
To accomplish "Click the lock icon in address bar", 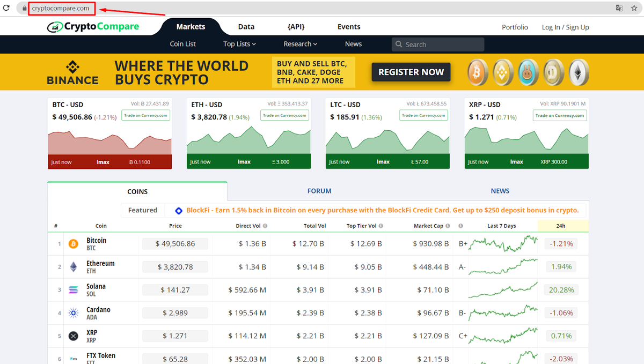I will click(24, 9).
